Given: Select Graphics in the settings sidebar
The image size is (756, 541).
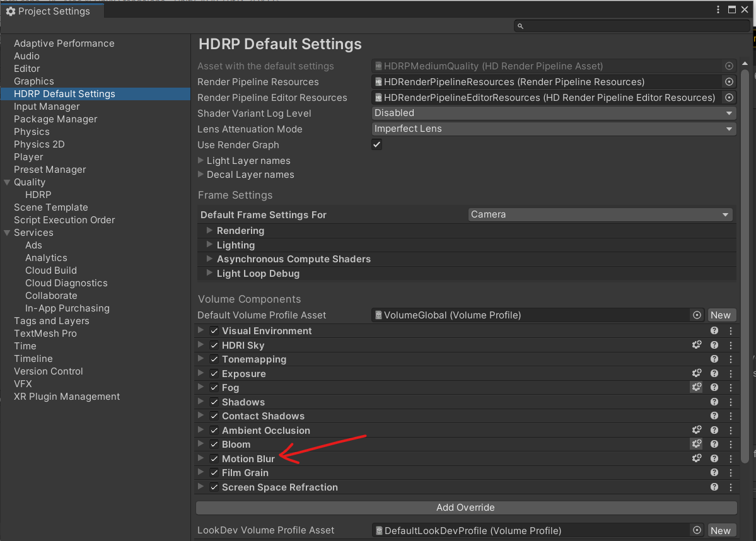Looking at the screenshot, I should click(x=34, y=81).
